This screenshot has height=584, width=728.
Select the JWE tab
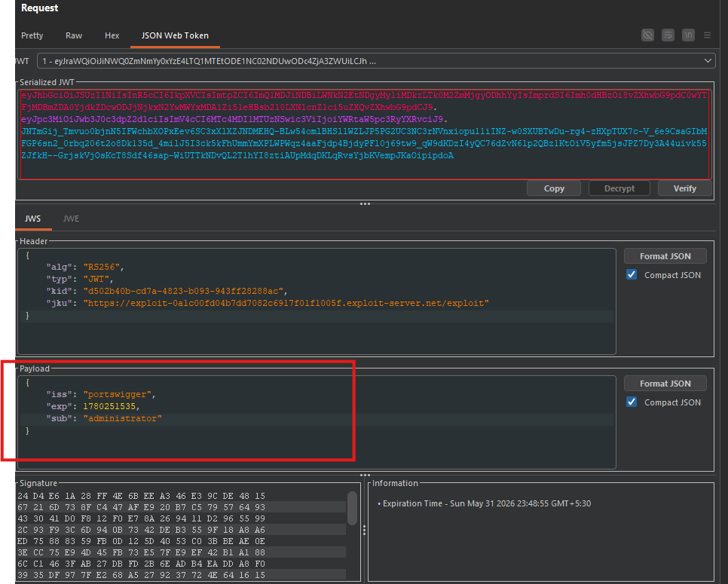coord(71,219)
